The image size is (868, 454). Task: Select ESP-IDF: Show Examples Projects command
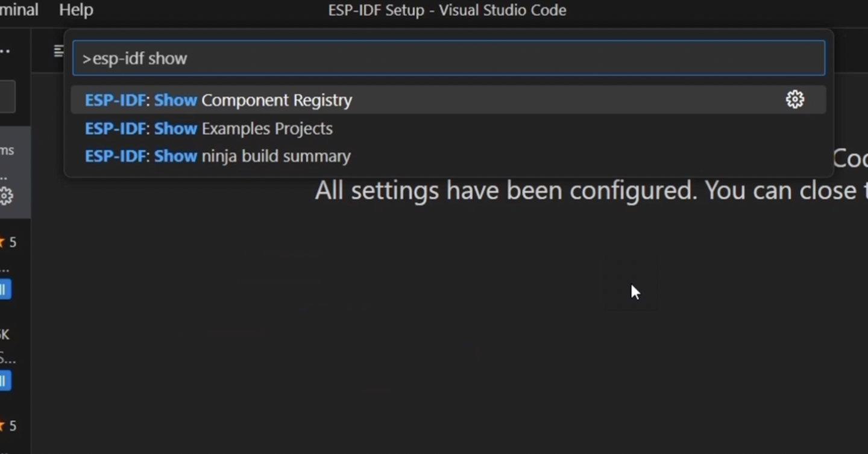point(209,128)
